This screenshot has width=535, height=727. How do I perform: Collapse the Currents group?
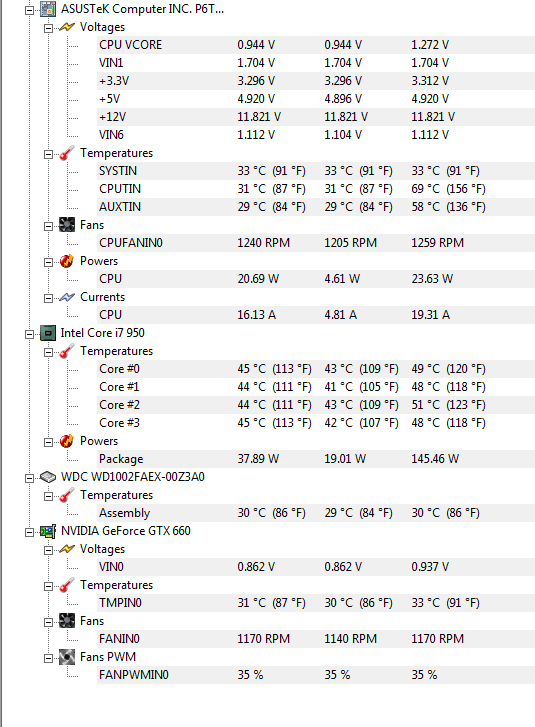pos(48,298)
